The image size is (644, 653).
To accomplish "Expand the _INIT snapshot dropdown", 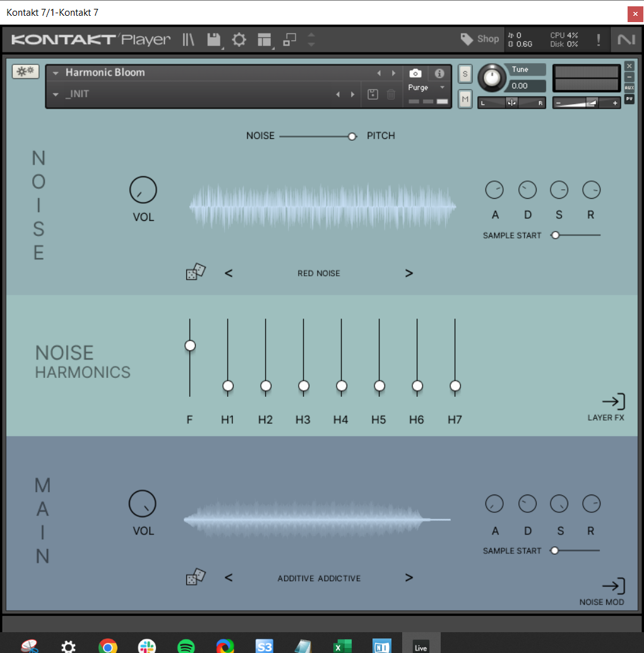I will (x=56, y=95).
